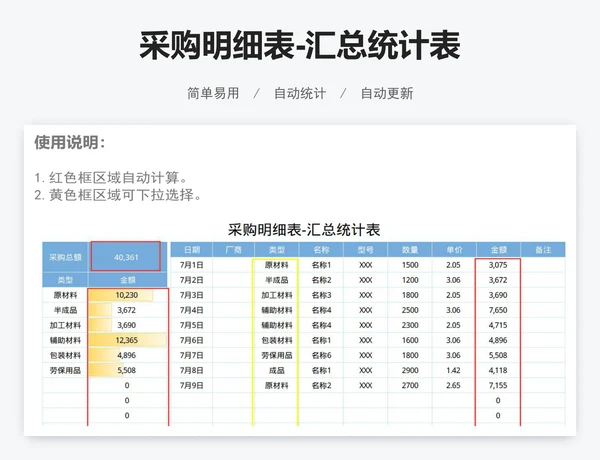Select the amount cell 4,118
This screenshot has height=460, width=600.
[498, 370]
